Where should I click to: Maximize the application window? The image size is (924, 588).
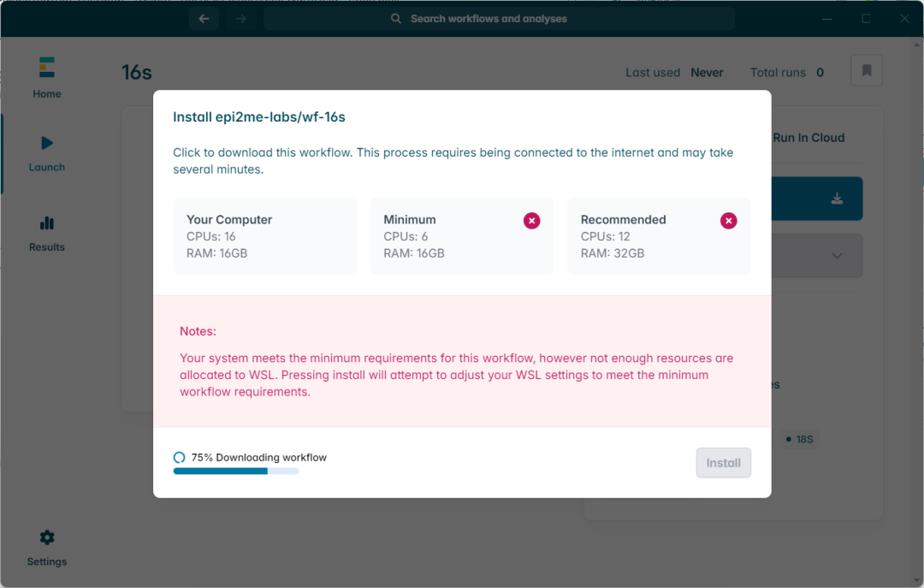pyautogui.click(x=866, y=19)
